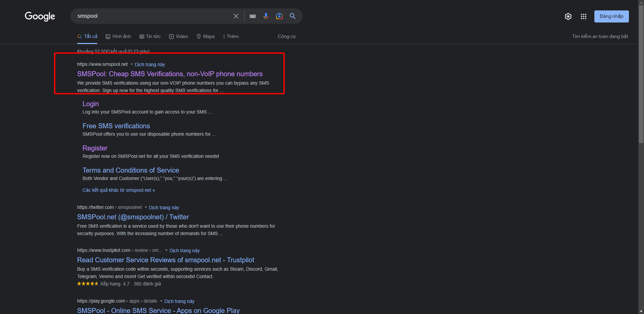Image resolution: width=644 pixels, height=314 pixels.
Task: Open the Maps tab
Action: [x=206, y=36]
